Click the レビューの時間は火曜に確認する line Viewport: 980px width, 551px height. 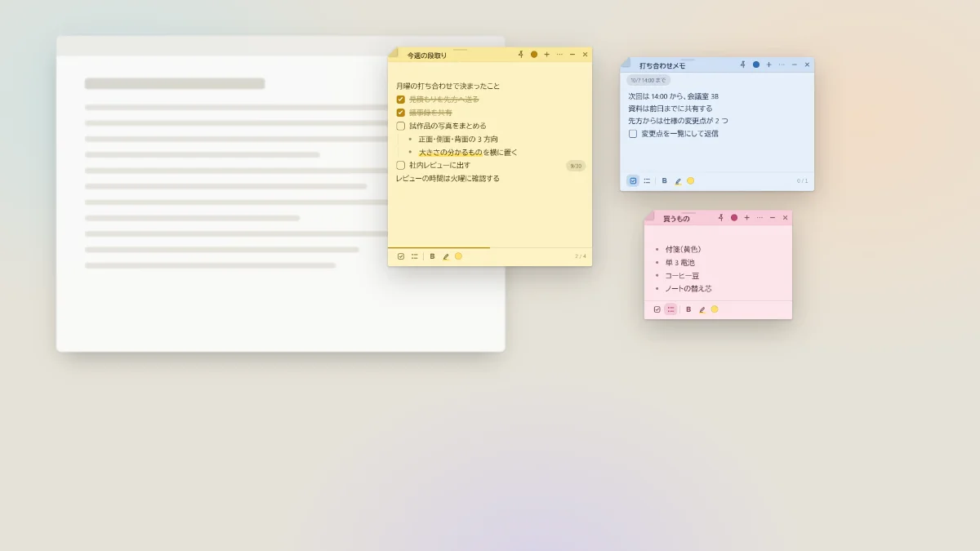pyautogui.click(x=448, y=179)
